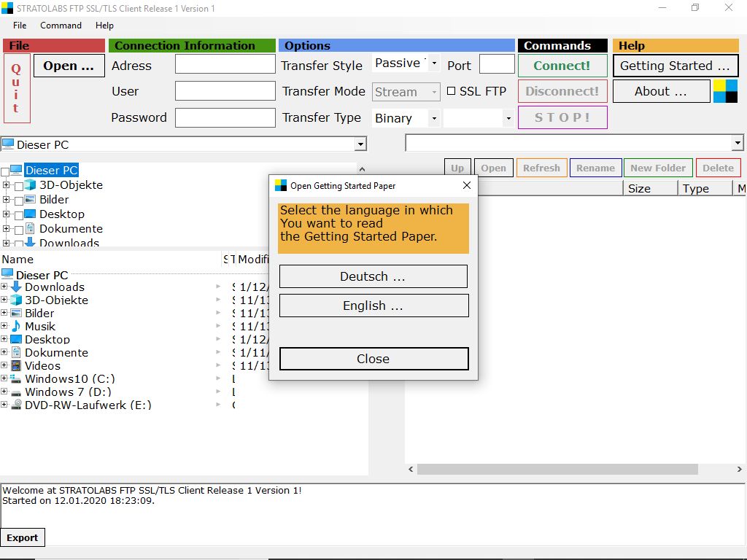Check the Dokumente tree checkbox
The width and height of the screenshot is (747, 560).
pos(19,230)
